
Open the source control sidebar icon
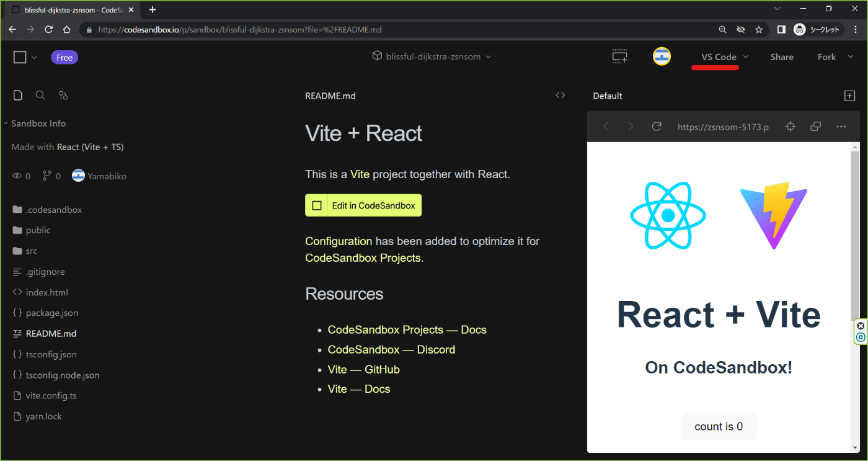[63, 95]
